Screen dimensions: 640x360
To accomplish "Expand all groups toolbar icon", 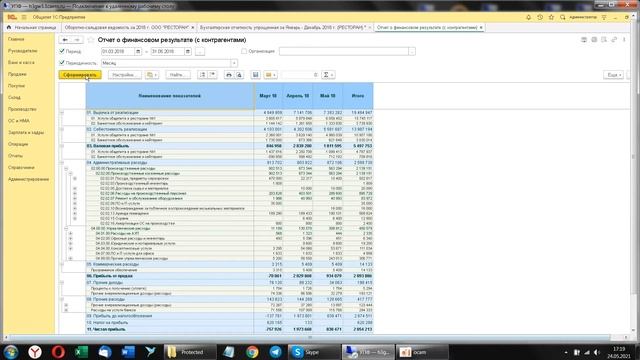I will 202,75.
